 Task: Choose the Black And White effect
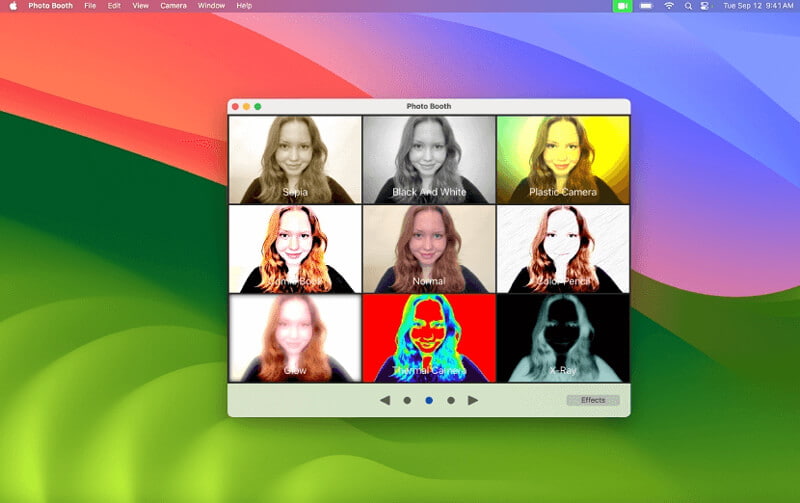click(429, 160)
